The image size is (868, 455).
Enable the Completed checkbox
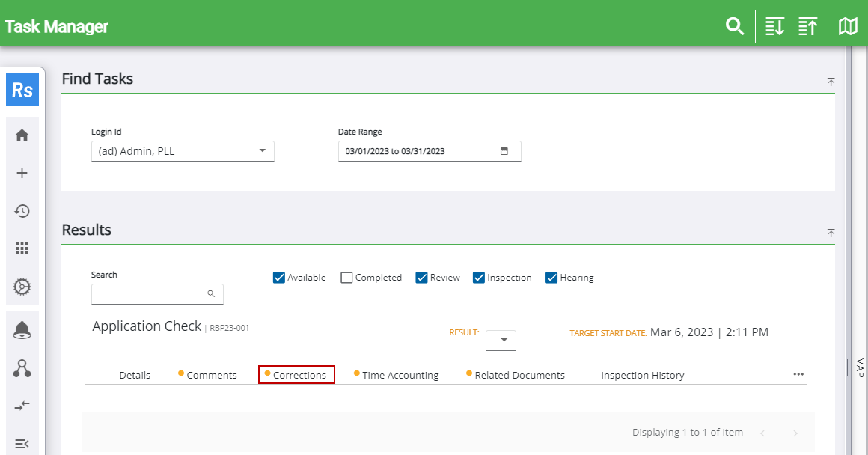(346, 278)
